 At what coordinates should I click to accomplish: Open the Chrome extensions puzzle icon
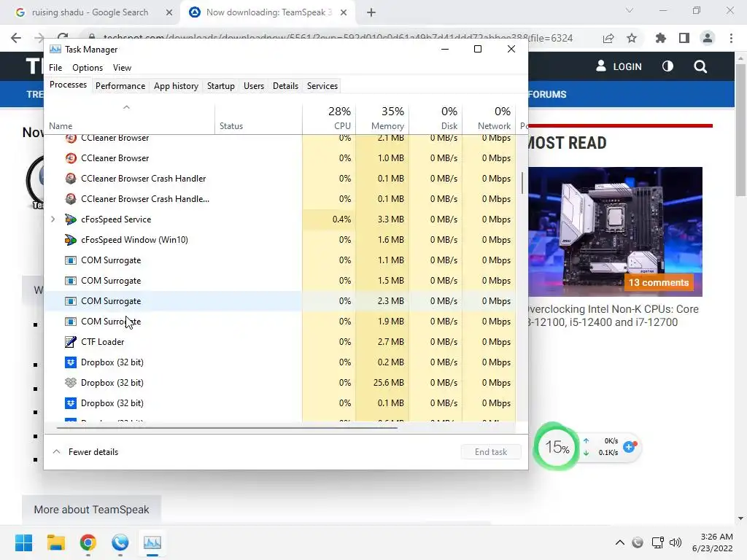(660, 38)
